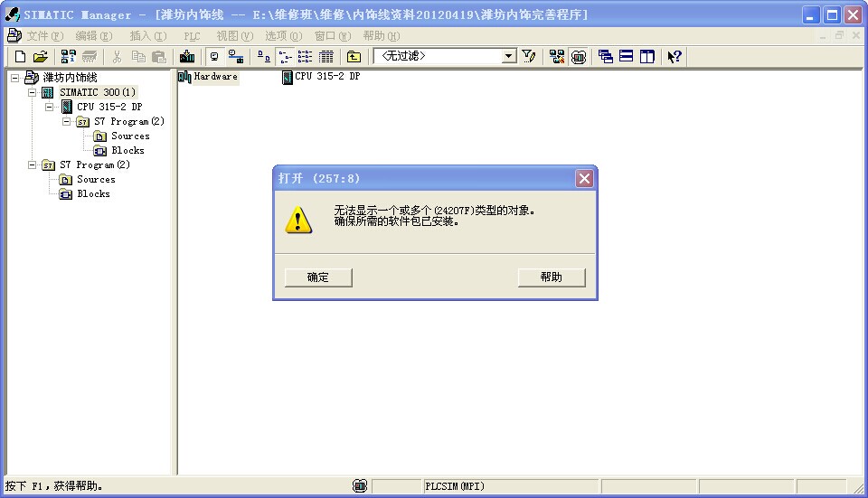868x498 pixels.
Task: Click 确定 in the 打开 dialog
Action: click(x=318, y=277)
